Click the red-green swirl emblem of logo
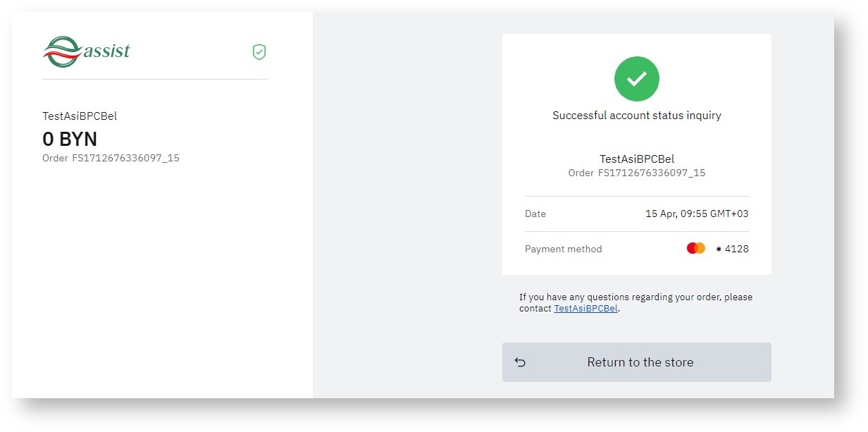 (62, 52)
